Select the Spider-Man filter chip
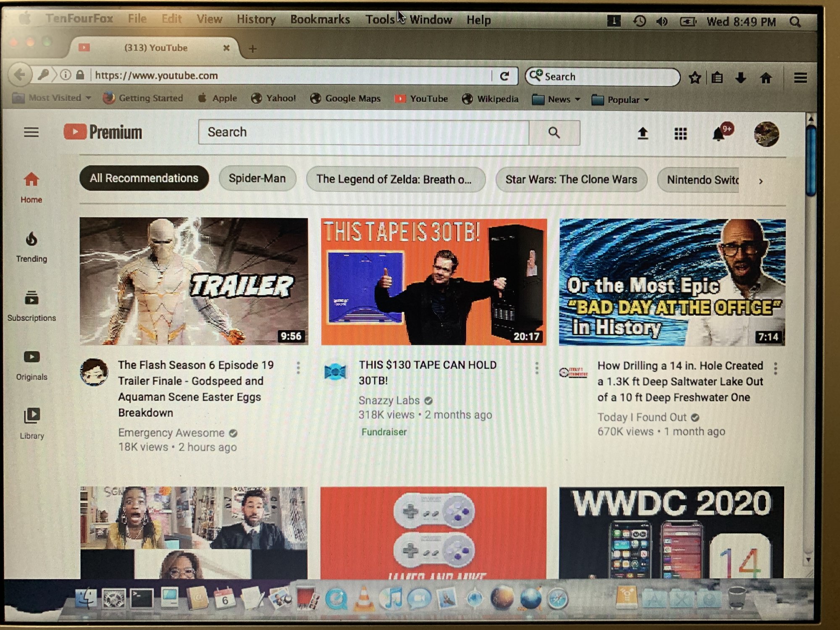The image size is (840, 630). tap(257, 178)
